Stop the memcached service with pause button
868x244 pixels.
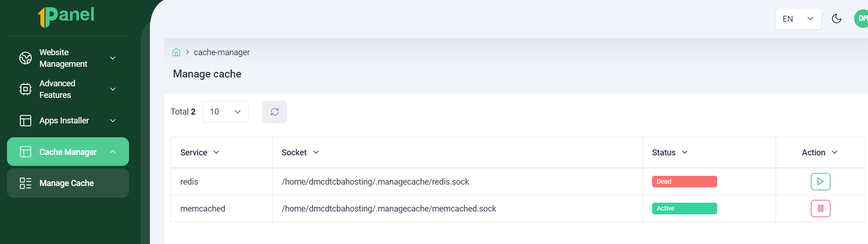click(821, 208)
